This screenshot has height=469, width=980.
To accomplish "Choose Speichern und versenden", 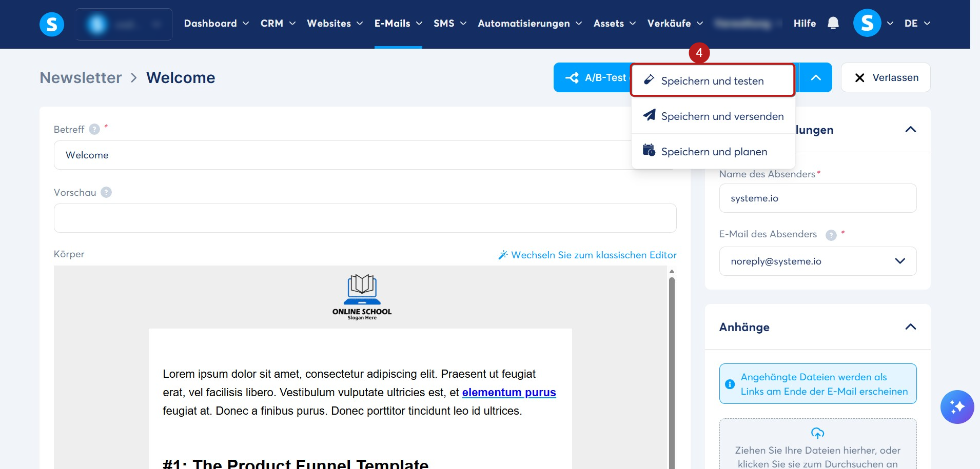I will [713, 116].
